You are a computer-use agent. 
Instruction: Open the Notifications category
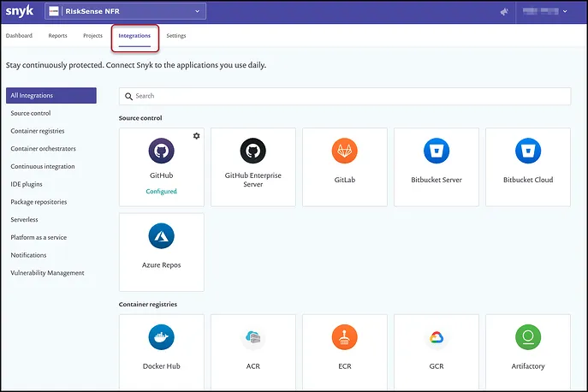tap(28, 255)
